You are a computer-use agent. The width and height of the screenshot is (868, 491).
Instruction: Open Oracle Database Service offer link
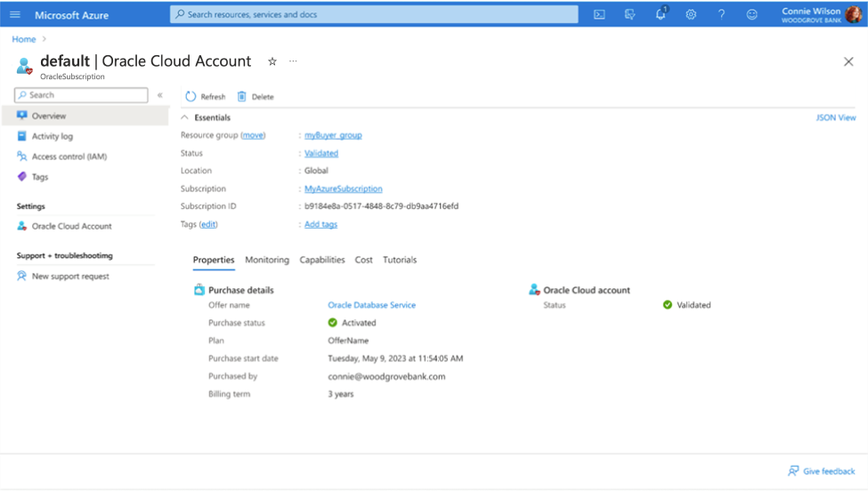pyautogui.click(x=371, y=305)
